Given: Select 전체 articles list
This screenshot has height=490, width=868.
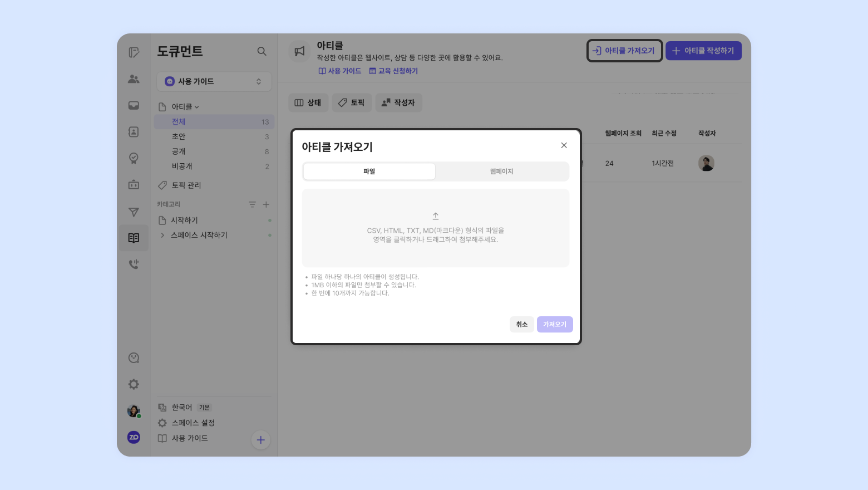Looking at the screenshot, I should tap(214, 122).
